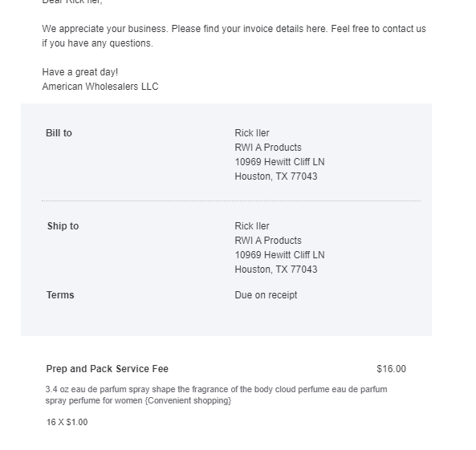
Task: Click Houston, TX 77043 in billing address
Action: click(276, 176)
